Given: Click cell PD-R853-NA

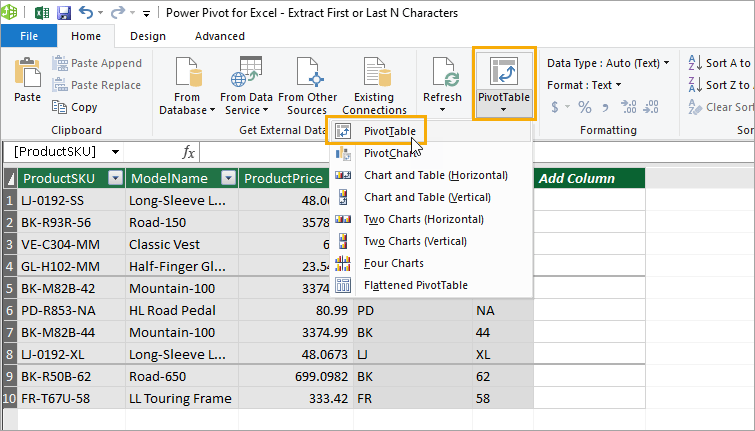Looking at the screenshot, I should tap(71, 311).
